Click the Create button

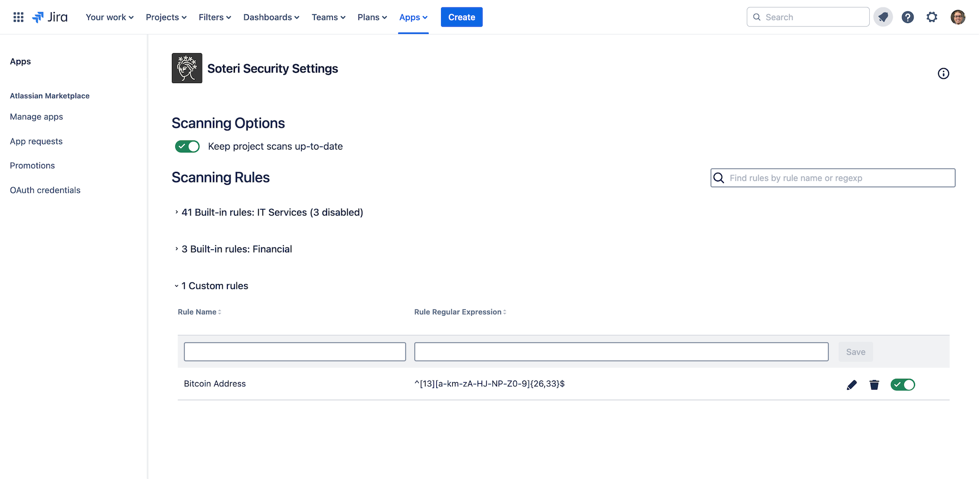[x=462, y=17]
